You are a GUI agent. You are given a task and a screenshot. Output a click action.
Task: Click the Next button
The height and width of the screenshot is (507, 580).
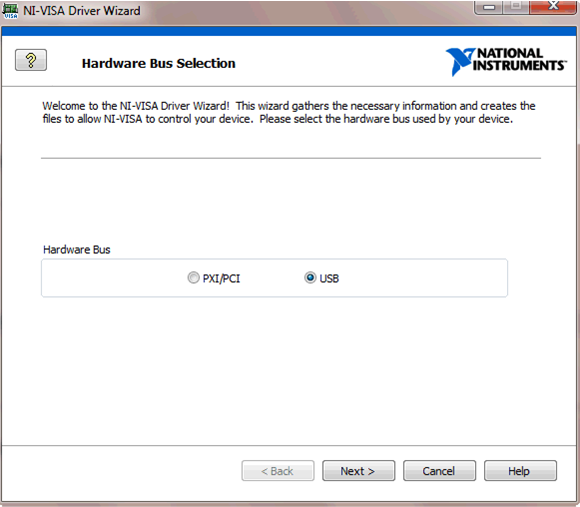pos(358,471)
